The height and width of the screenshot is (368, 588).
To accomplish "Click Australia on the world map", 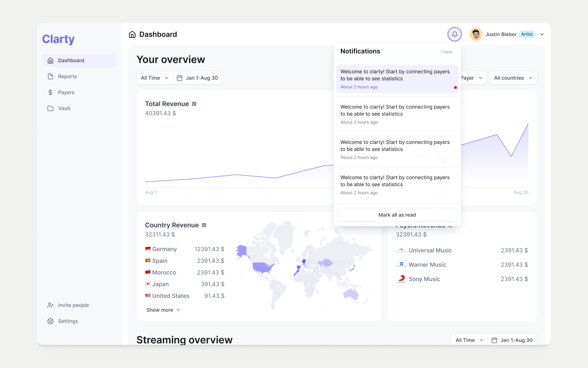I will (351, 294).
